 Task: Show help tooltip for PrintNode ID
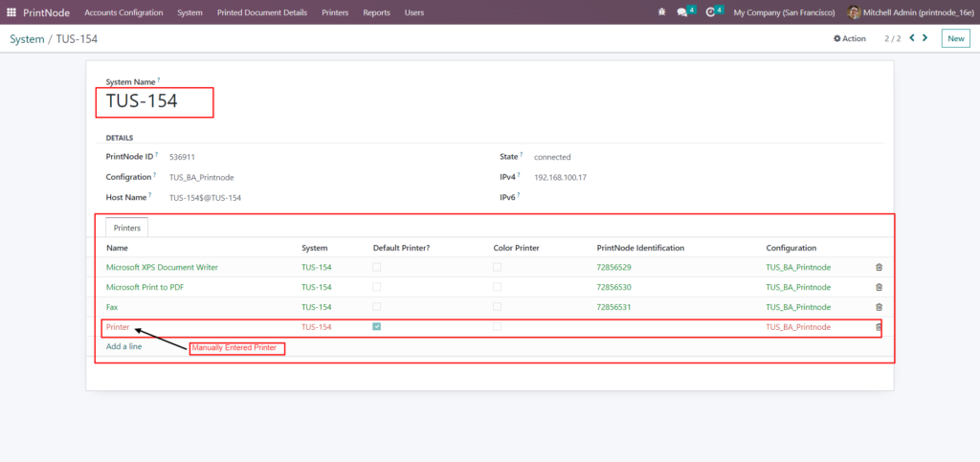click(157, 155)
